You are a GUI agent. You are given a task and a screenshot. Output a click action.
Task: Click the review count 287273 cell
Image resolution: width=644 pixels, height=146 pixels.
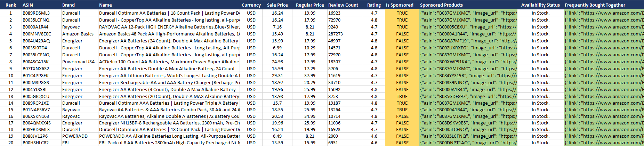tap(345, 34)
